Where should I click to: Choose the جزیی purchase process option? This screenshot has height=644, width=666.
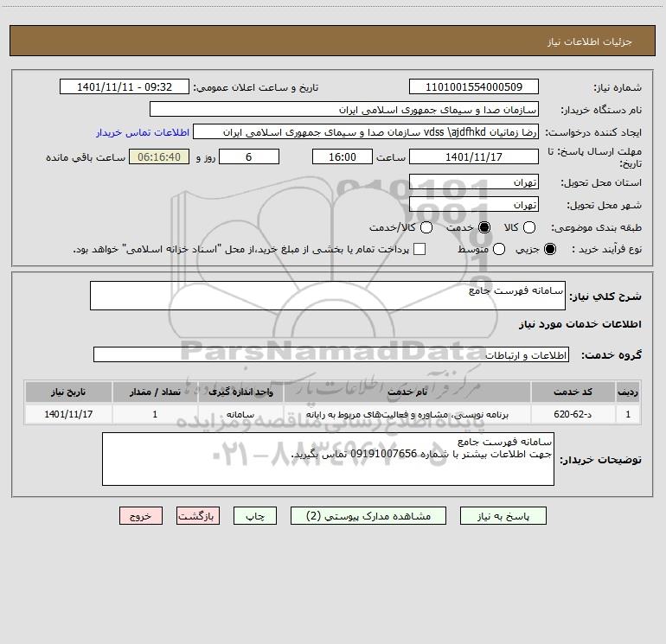tap(549, 249)
